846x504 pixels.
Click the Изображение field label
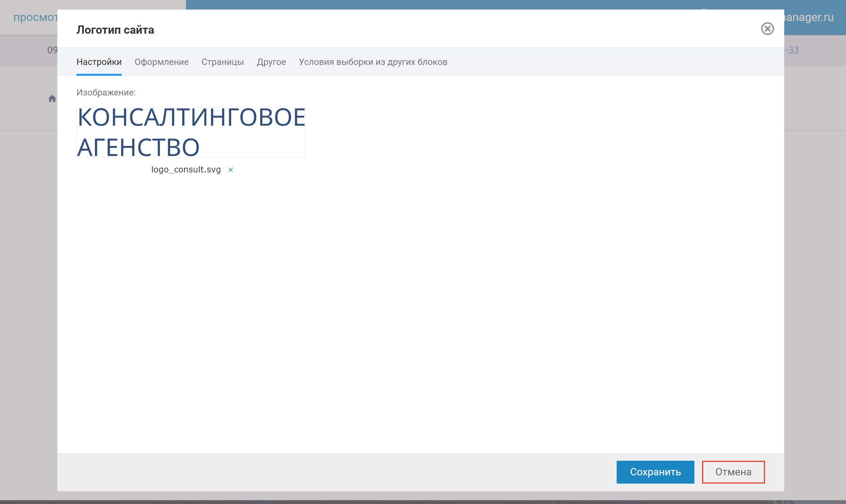[x=106, y=92]
